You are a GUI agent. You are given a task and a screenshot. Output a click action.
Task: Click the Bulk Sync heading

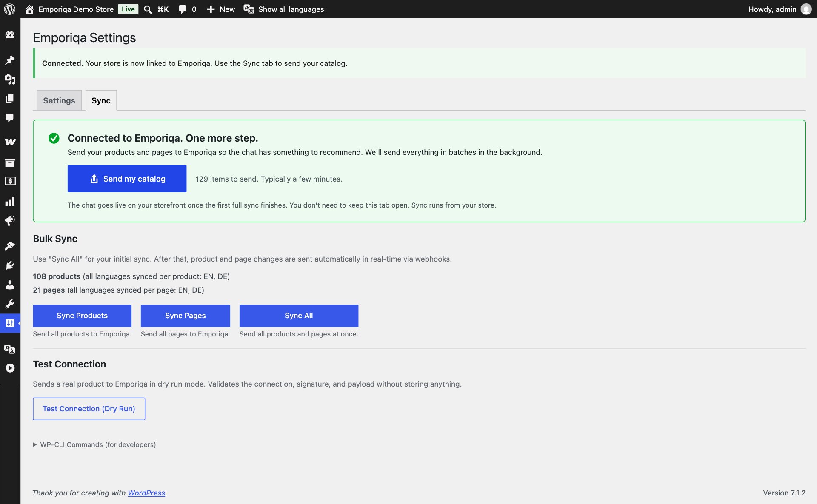click(55, 239)
